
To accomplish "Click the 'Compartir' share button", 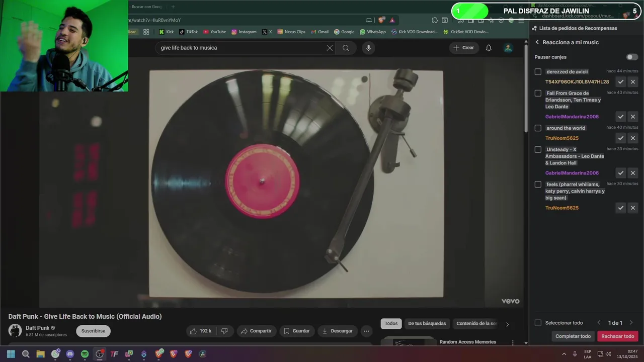I will tap(256, 331).
